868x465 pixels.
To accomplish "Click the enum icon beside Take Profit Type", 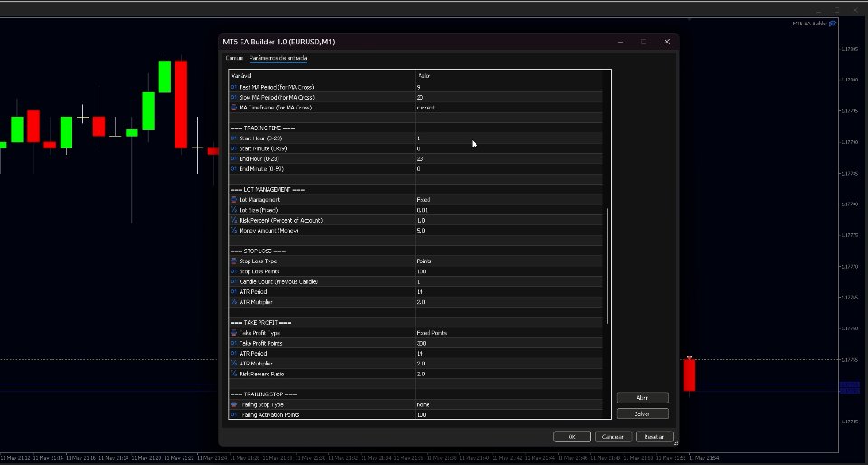I will (x=233, y=333).
